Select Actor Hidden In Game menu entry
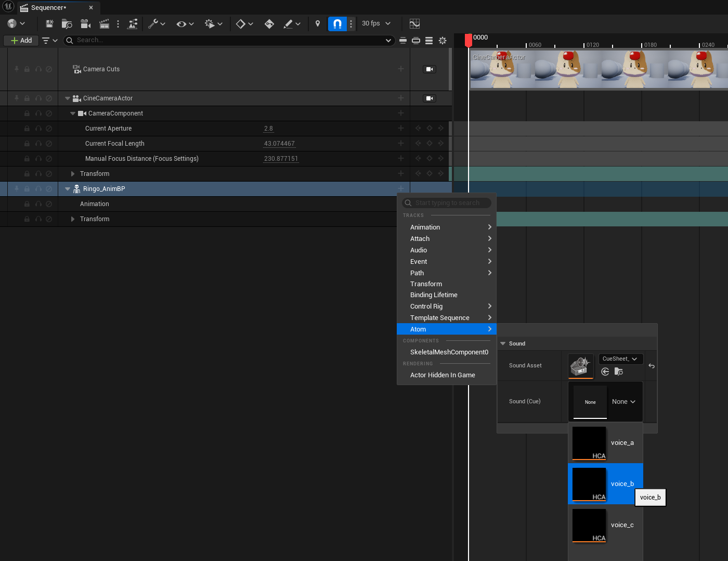The height and width of the screenshot is (561, 728). point(443,375)
